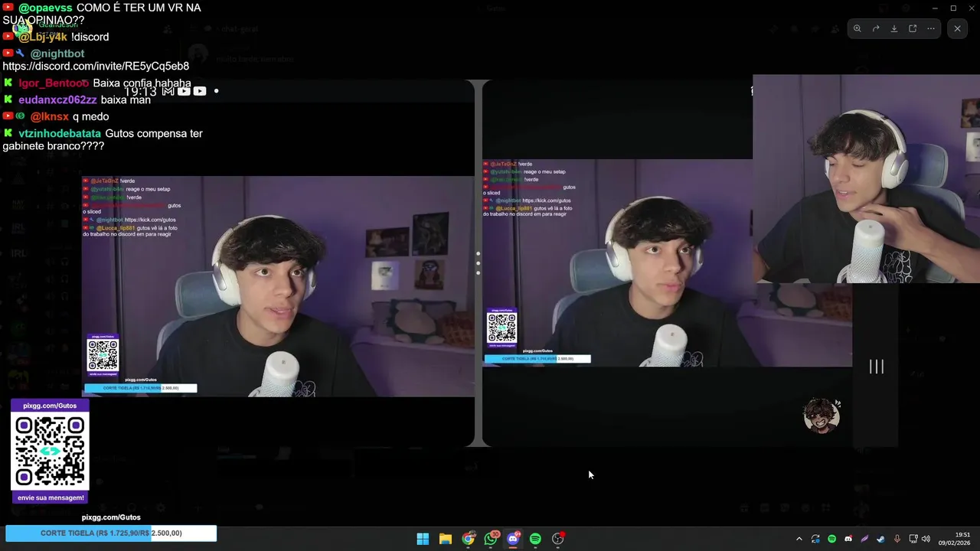Image resolution: width=980 pixels, height=551 pixels.
Task: Click username @opaevss in chat
Action: pos(45,8)
